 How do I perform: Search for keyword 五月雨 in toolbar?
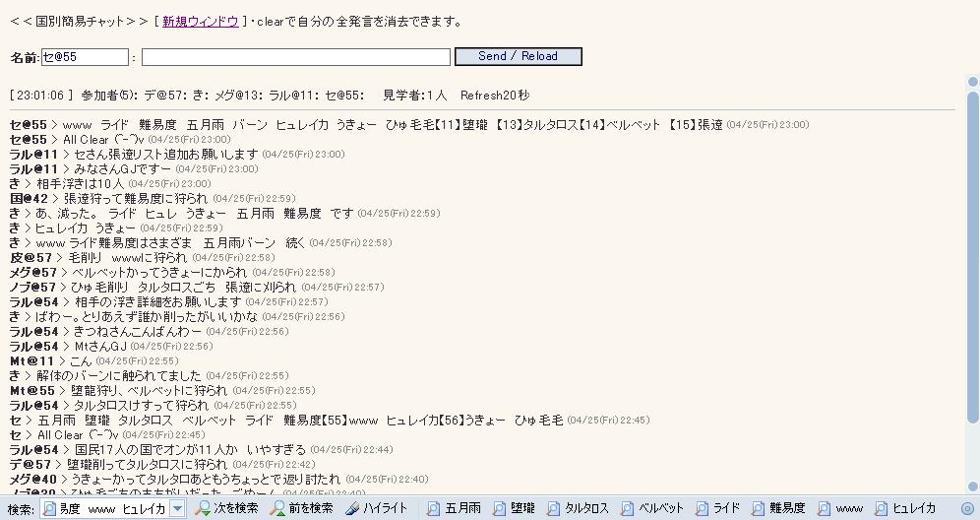[x=454, y=508]
